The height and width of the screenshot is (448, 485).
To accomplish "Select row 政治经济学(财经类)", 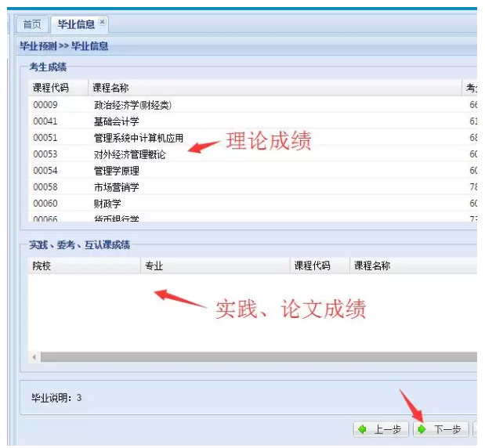I will pyautogui.click(x=252, y=105).
